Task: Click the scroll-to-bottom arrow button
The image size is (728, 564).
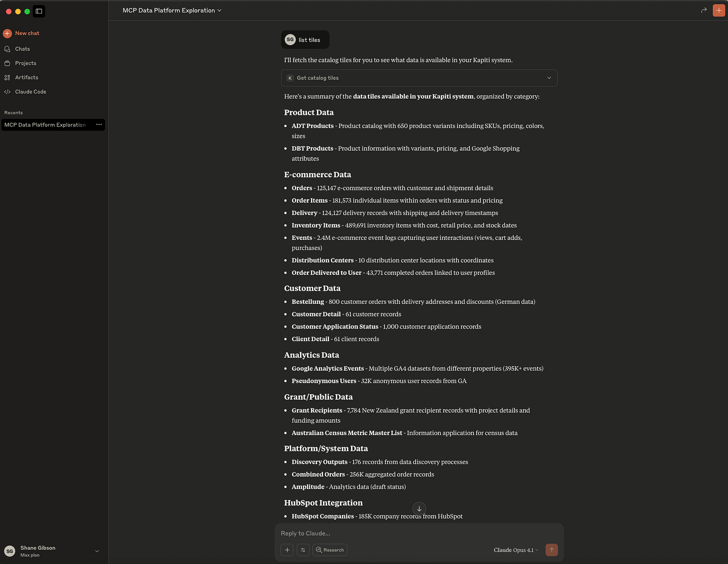Action: (x=419, y=509)
